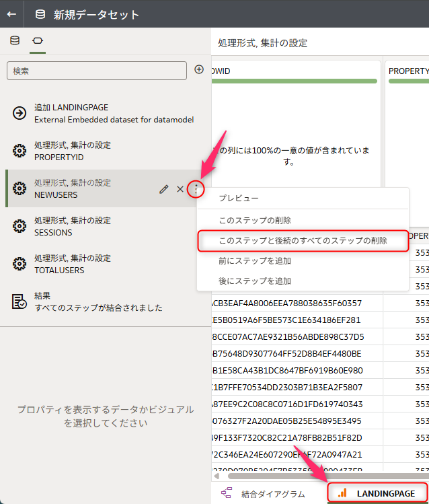The width and height of the screenshot is (429, 504).
Task: Click the 結果 checklist icon
Action: [19, 301]
